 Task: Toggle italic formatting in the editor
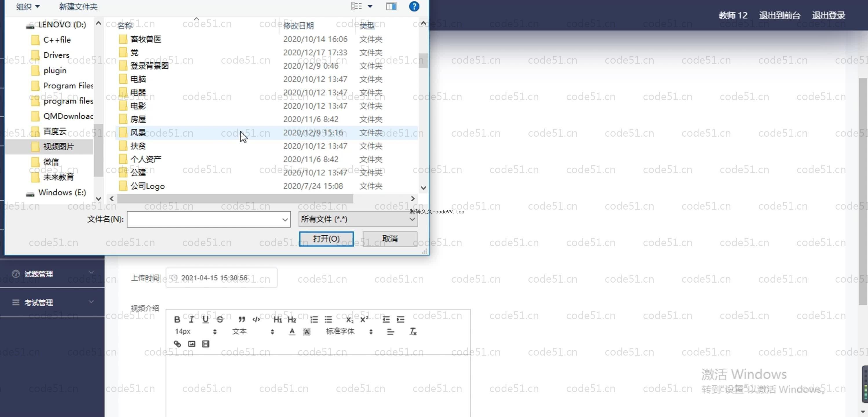click(x=191, y=319)
